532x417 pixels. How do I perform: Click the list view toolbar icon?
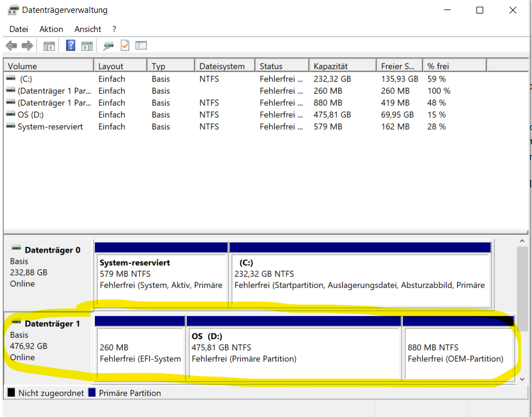click(x=141, y=45)
